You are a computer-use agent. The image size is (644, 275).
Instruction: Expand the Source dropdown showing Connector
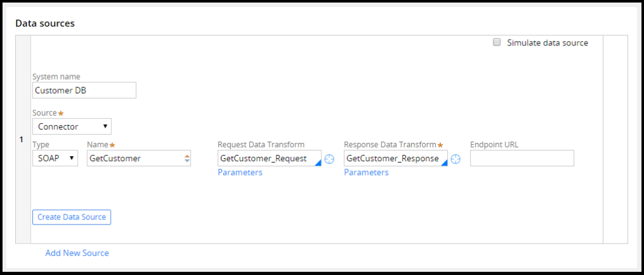click(x=72, y=126)
